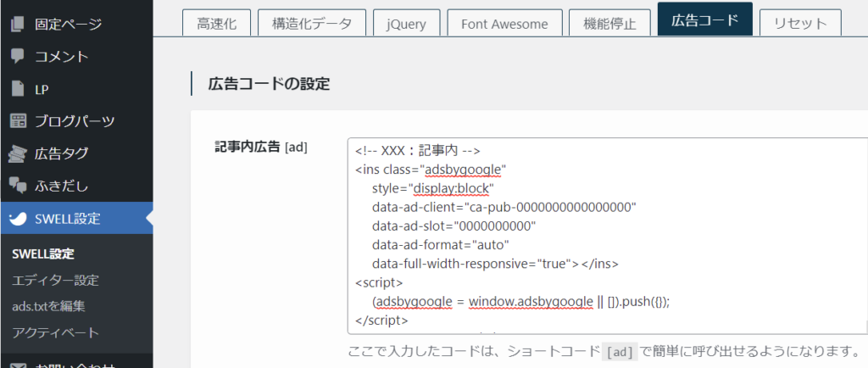868x368 pixels.
Task: Open ads.txtを編集 submenu link
Action: click(48, 306)
